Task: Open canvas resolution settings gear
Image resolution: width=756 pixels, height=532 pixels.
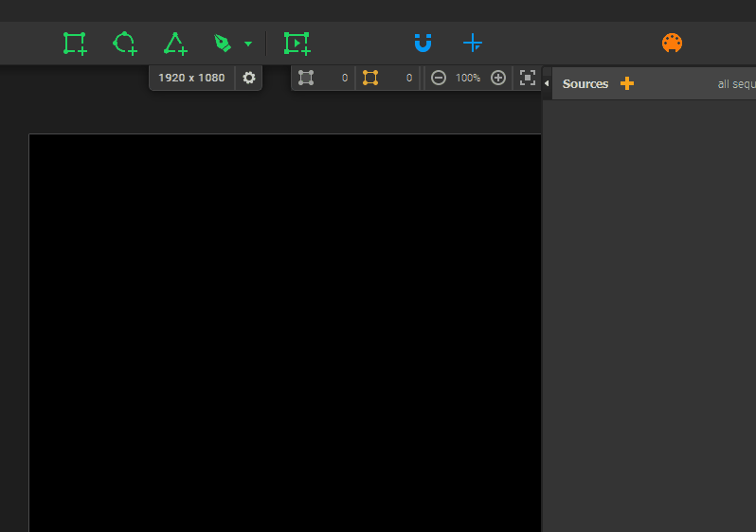Action: pos(249,78)
